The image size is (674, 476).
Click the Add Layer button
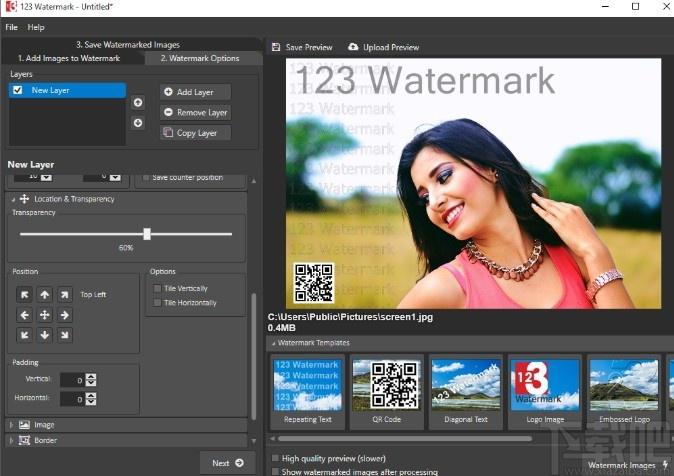tap(195, 92)
